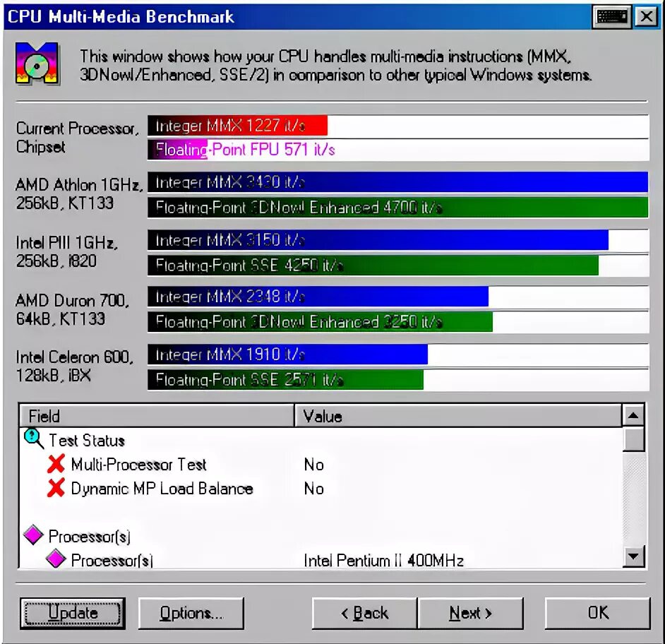Click the AMD Duron 700 label

pos(73,309)
